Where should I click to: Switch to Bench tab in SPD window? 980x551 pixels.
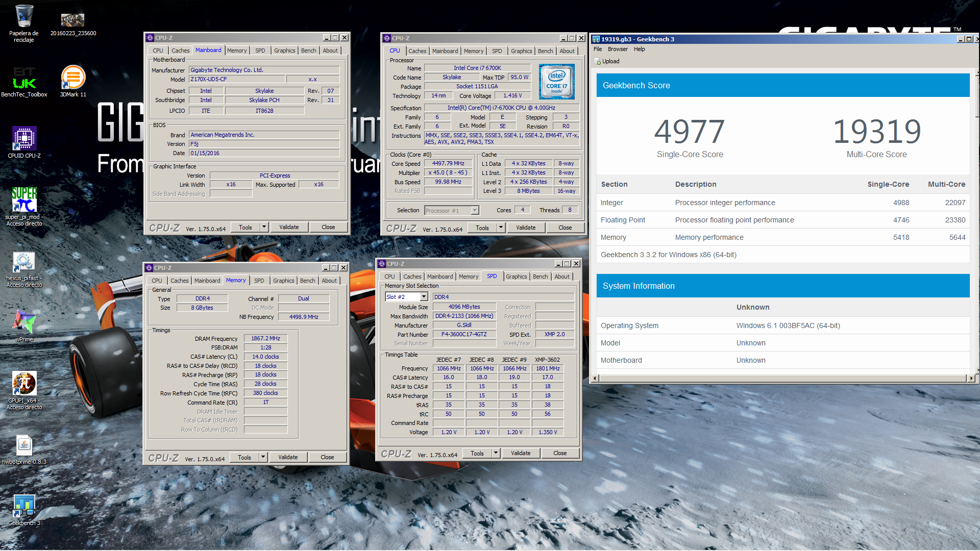click(x=540, y=277)
